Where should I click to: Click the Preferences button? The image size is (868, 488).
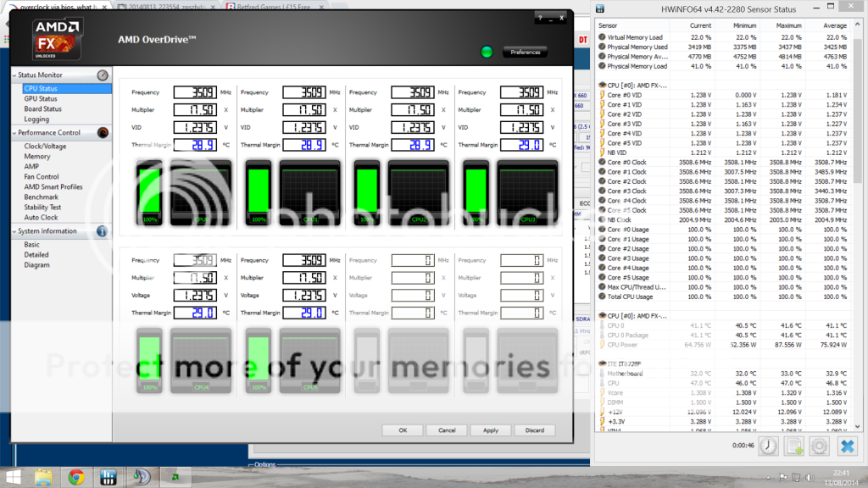coord(525,52)
